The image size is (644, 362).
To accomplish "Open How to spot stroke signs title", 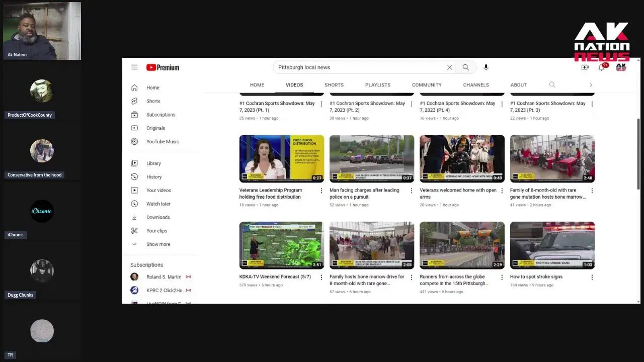I will tap(536, 277).
